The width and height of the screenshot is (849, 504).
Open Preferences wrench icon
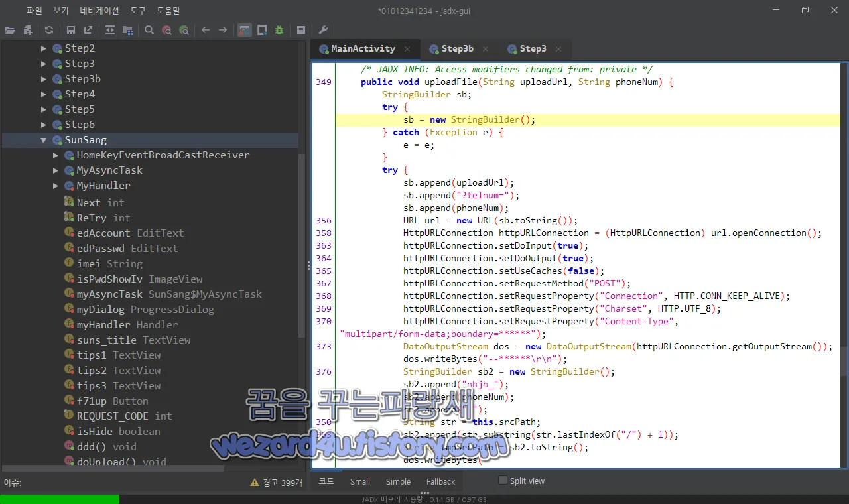click(x=323, y=30)
